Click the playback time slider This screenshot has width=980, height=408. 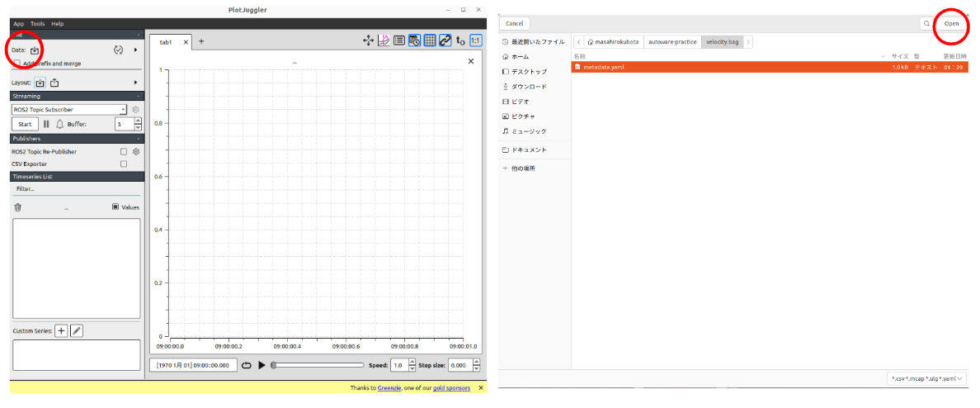tap(318, 364)
